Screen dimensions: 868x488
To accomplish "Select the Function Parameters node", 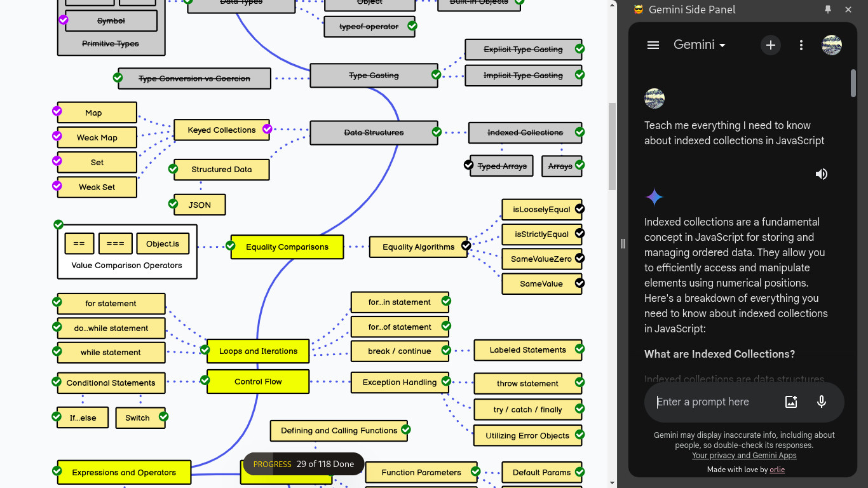I will 421,473.
